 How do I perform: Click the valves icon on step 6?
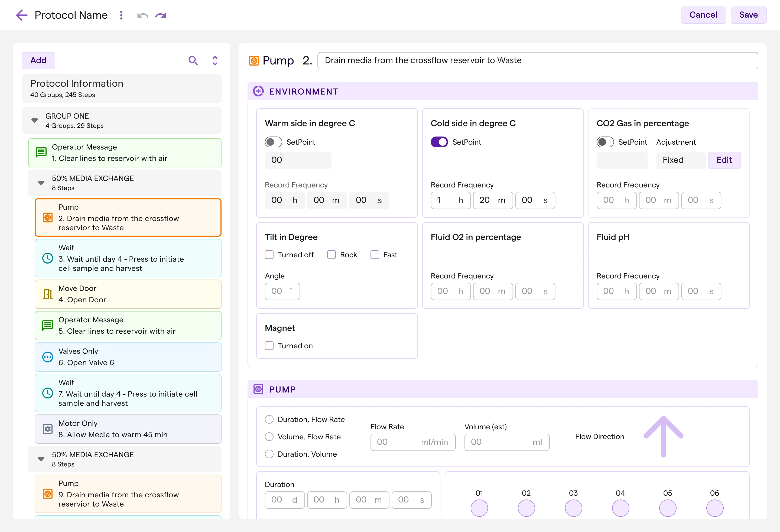click(48, 357)
